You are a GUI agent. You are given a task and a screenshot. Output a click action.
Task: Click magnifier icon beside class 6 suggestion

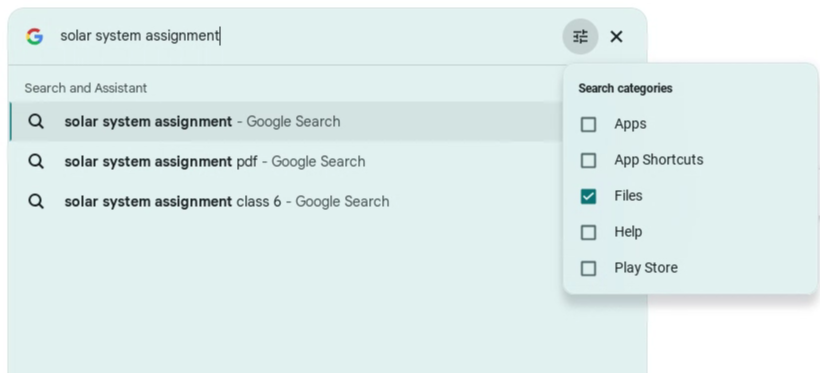coord(36,201)
